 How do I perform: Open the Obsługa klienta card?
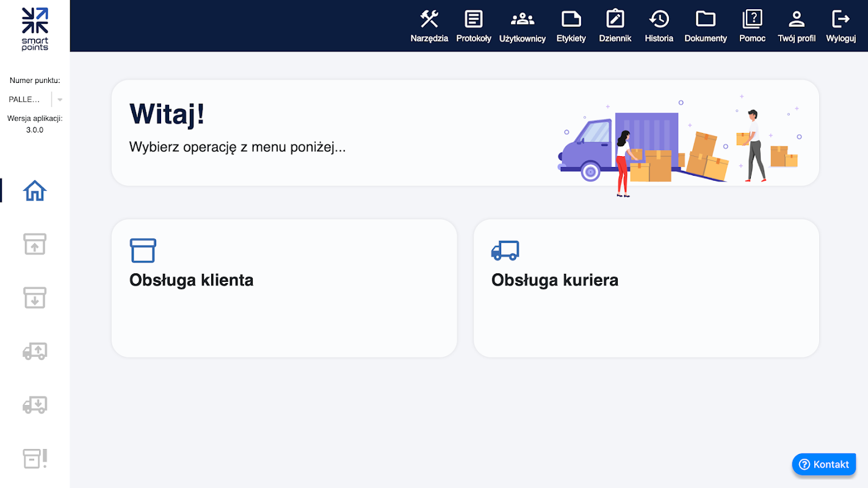tap(284, 288)
